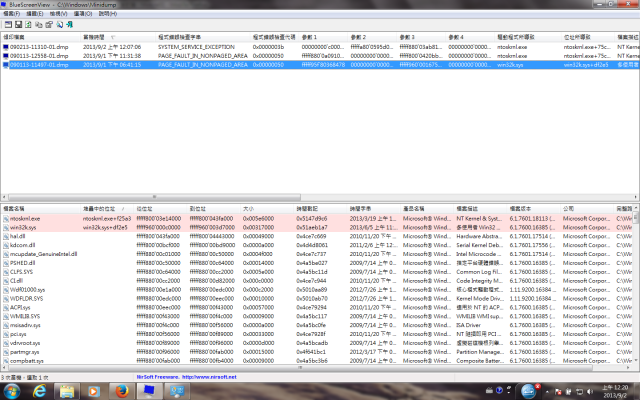Click the 0x005e6000 size cell
This screenshot has height=400, width=640.
(258, 219)
